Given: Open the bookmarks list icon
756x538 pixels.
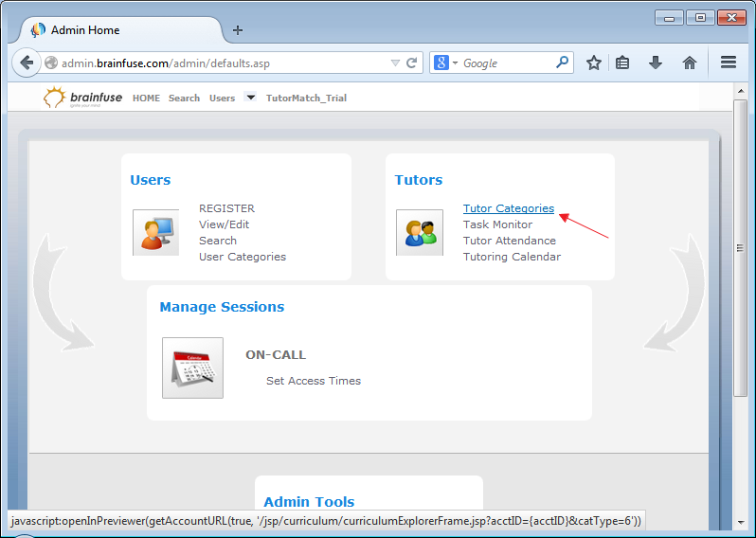Looking at the screenshot, I should tap(622, 63).
